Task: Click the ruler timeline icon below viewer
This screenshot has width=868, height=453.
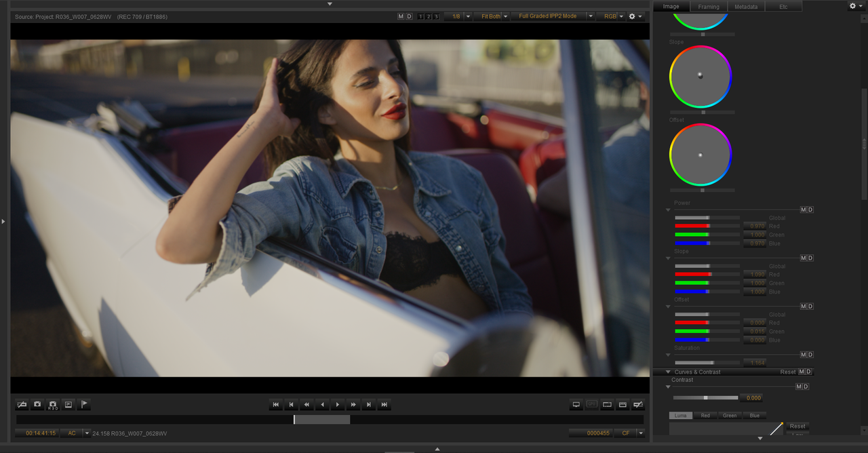Action: tap(623, 405)
